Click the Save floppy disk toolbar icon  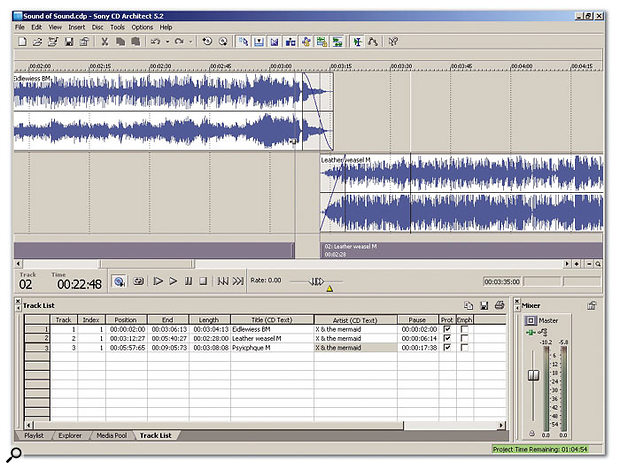click(69, 42)
